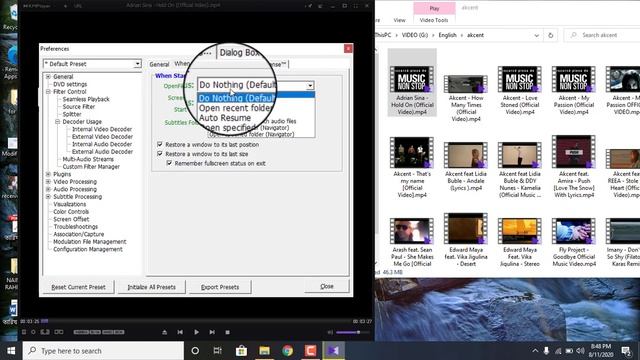The image size is (640, 360).
Task: Go to VIDEO (G:) in Explorer breadcrumb
Action: click(x=415, y=35)
